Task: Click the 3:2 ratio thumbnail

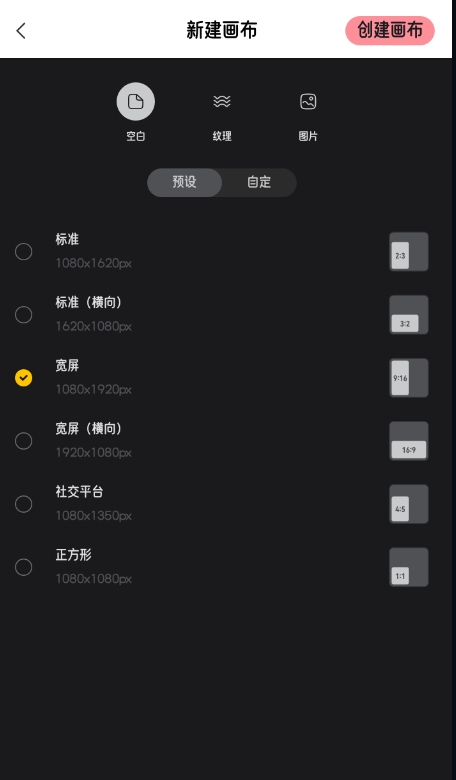Action: click(x=409, y=314)
